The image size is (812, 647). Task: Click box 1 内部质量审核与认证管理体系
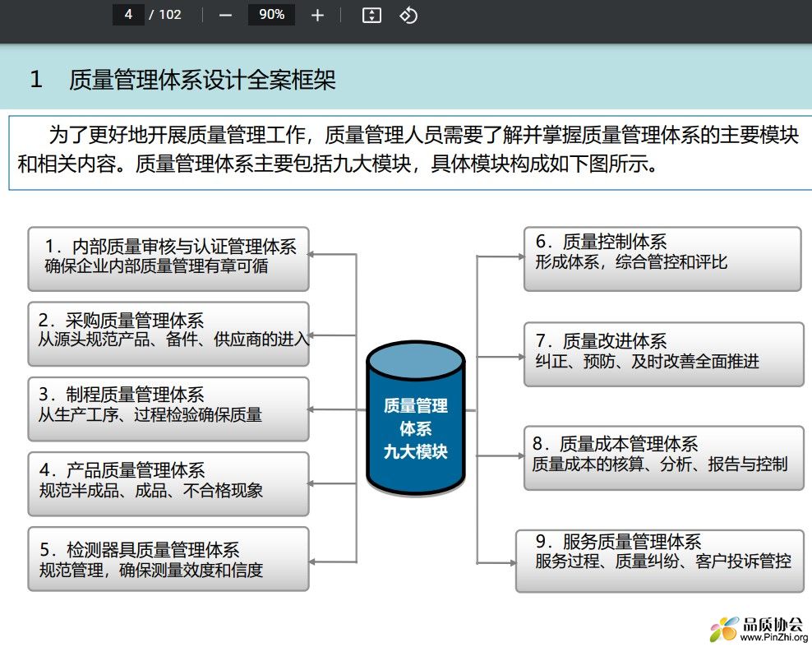pyautogui.click(x=168, y=259)
